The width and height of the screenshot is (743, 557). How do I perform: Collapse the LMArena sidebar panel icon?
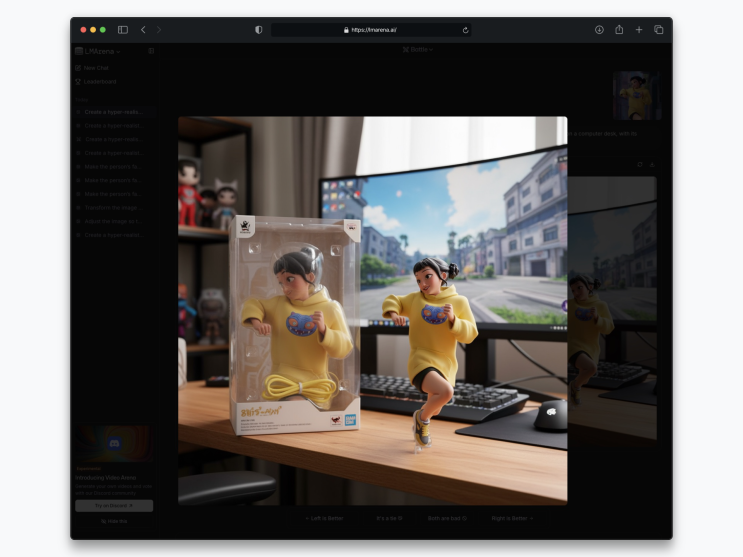pos(151,51)
